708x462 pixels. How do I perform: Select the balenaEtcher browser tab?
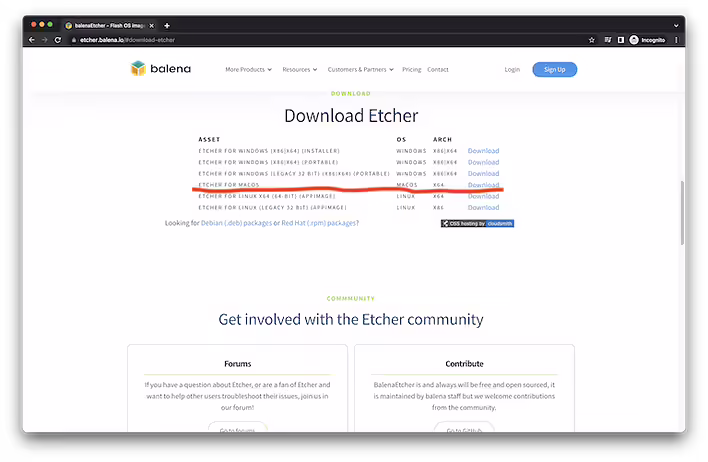110,26
